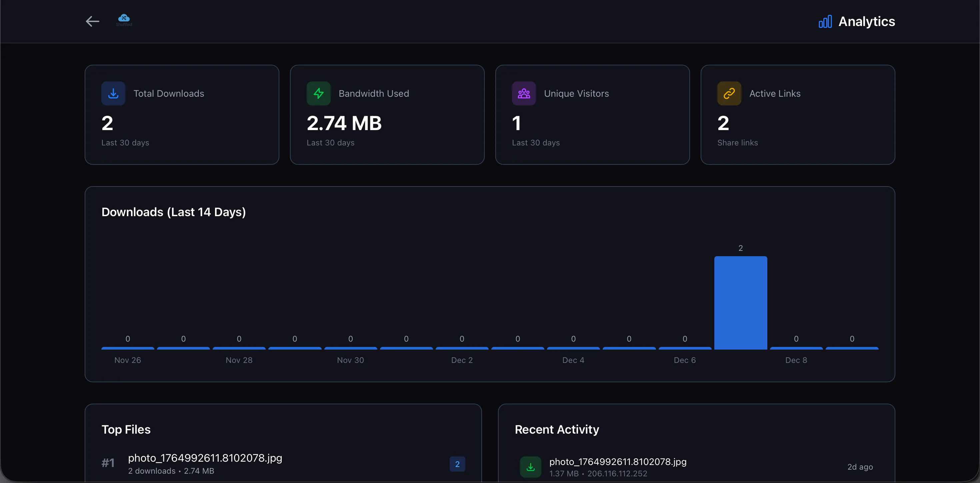Viewport: 980px width, 483px height.
Task: Click the Analytics bar chart icon
Action: pos(825,21)
